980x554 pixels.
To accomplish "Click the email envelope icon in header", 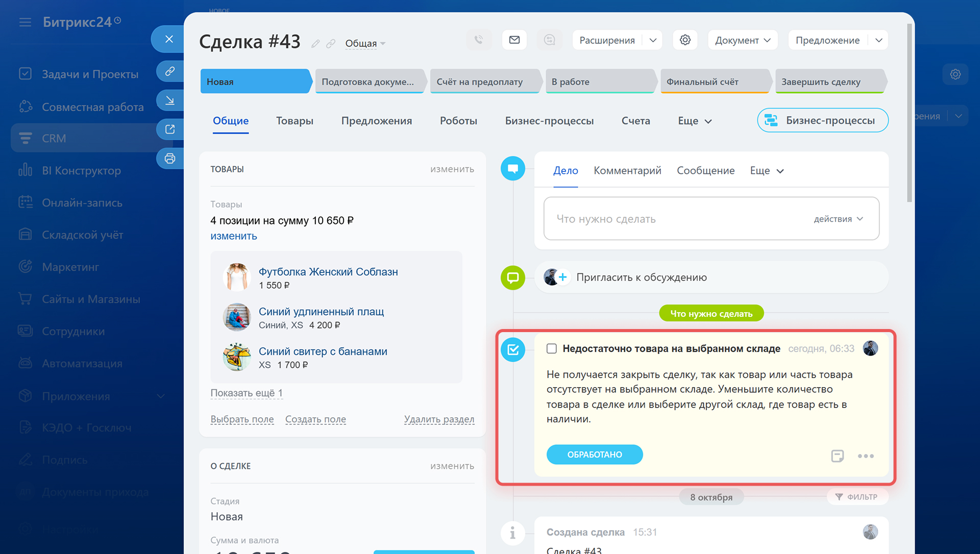I will coord(514,40).
